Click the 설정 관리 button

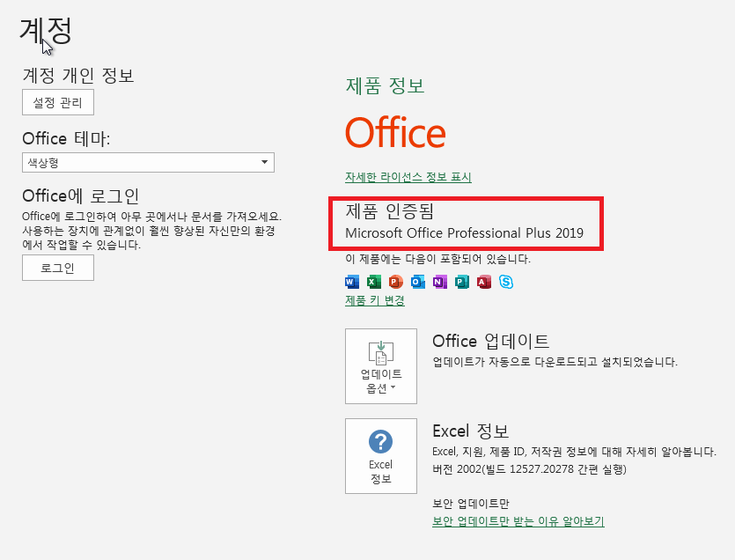click(x=57, y=102)
